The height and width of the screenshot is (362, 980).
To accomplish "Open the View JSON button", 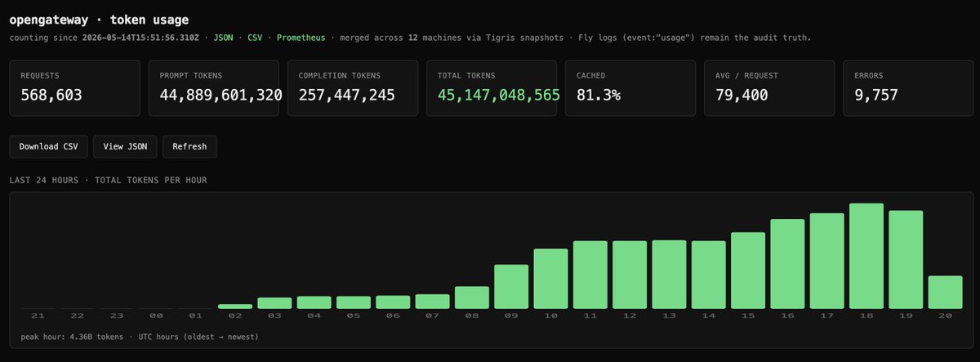I will (x=125, y=146).
